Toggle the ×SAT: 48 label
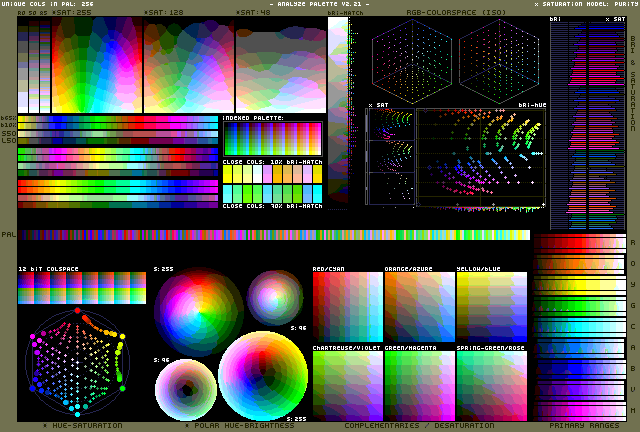 click(x=253, y=12)
